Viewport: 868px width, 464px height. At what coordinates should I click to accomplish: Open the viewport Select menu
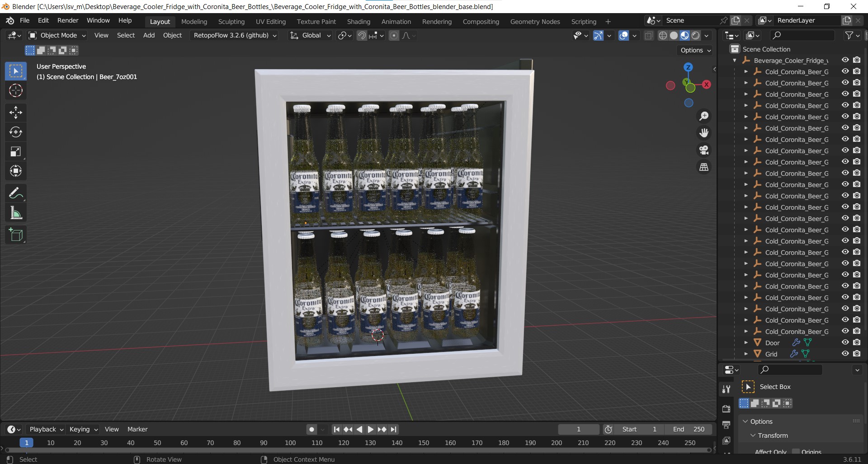point(126,35)
